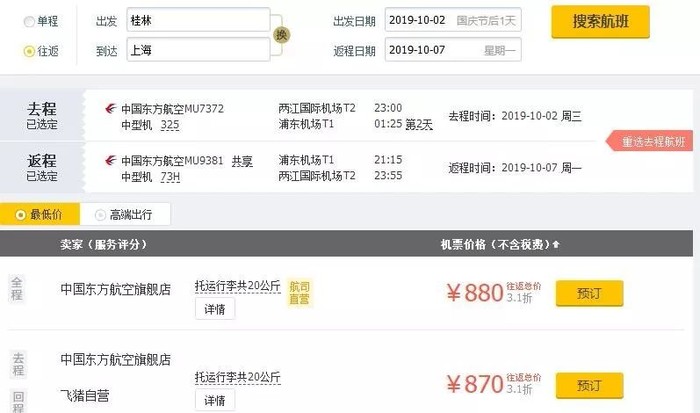Click 预订 for the ¥870 fare
This screenshot has height=413, width=700.
click(589, 385)
